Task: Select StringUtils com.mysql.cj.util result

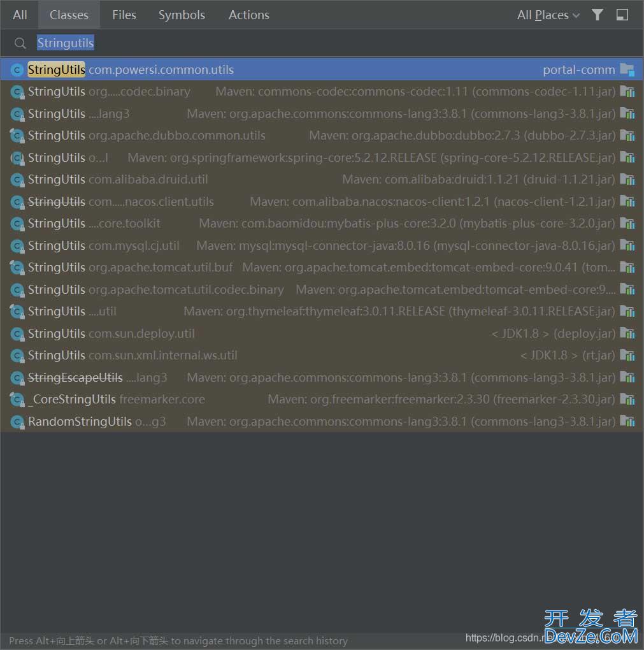Action: click(x=322, y=245)
